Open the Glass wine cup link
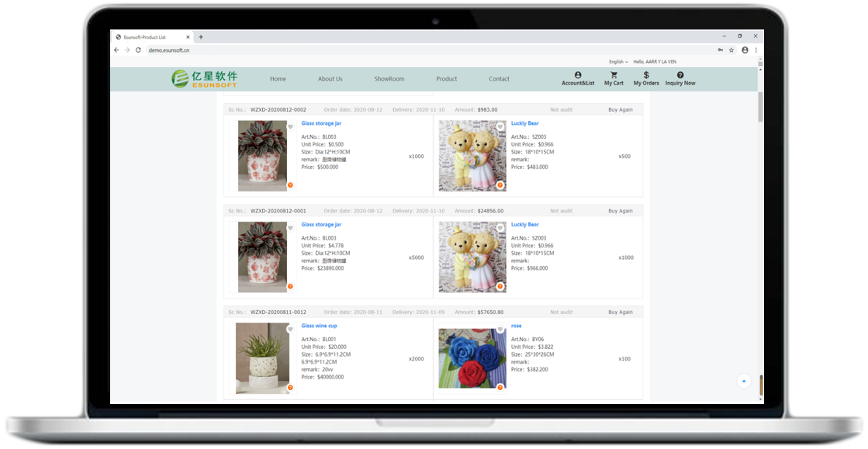 [x=319, y=326]
